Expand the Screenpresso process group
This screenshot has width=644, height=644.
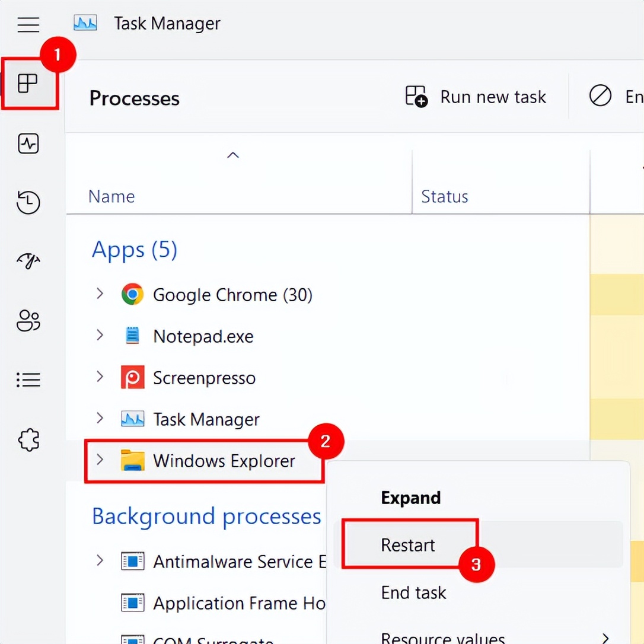coord(100,377)
